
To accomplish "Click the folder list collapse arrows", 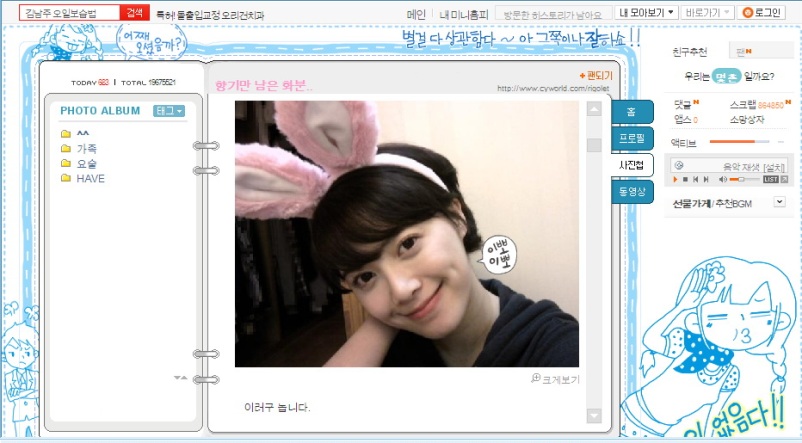I will point(180,378).
